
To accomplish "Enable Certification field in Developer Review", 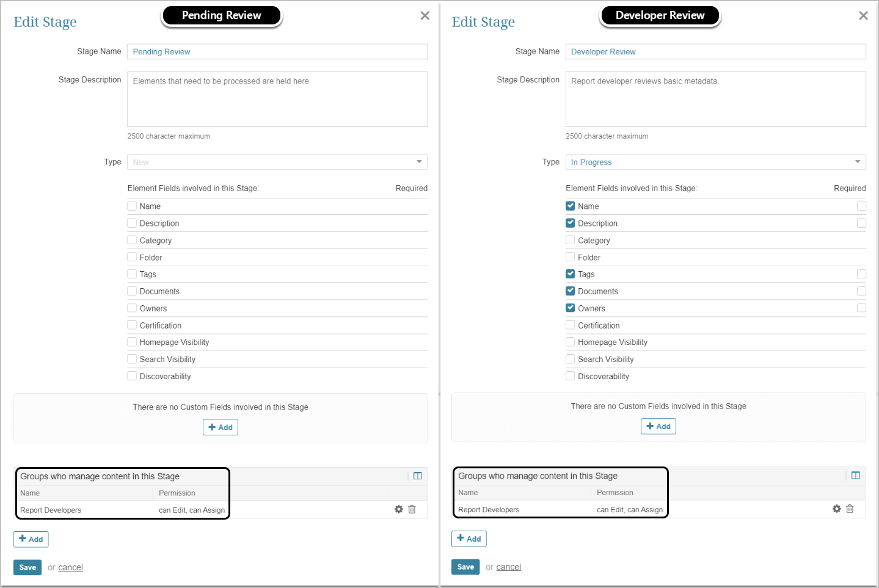I will click(571, 325).
